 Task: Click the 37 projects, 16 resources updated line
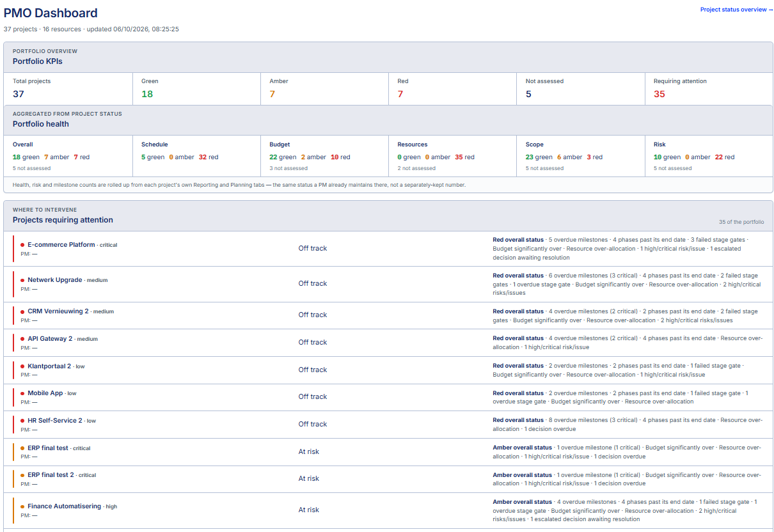click(x=91, y=29)
